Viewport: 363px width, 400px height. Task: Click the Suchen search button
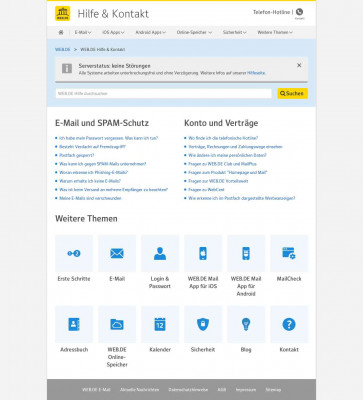[292, 93]
